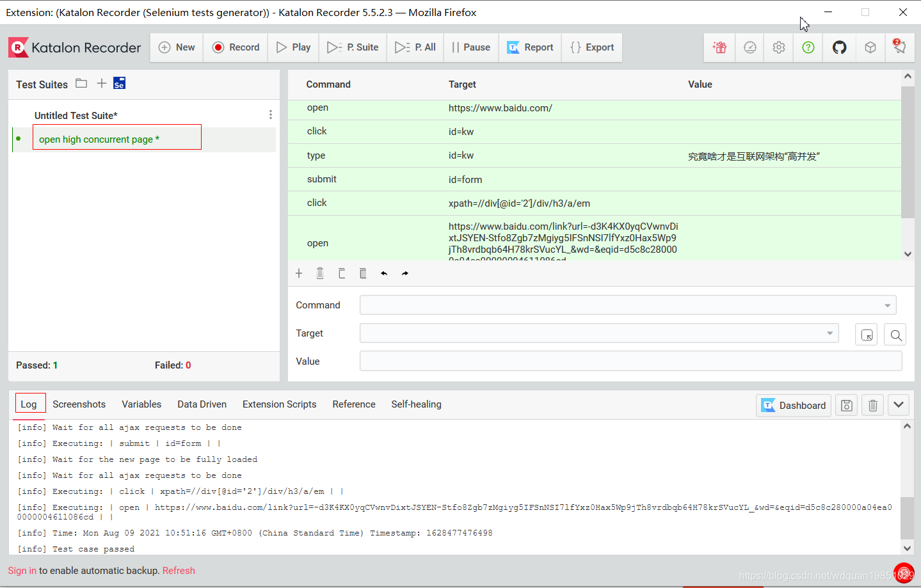Switch to the Screenshots tab
The image size is (921, 588).
[x=79, y=404]
